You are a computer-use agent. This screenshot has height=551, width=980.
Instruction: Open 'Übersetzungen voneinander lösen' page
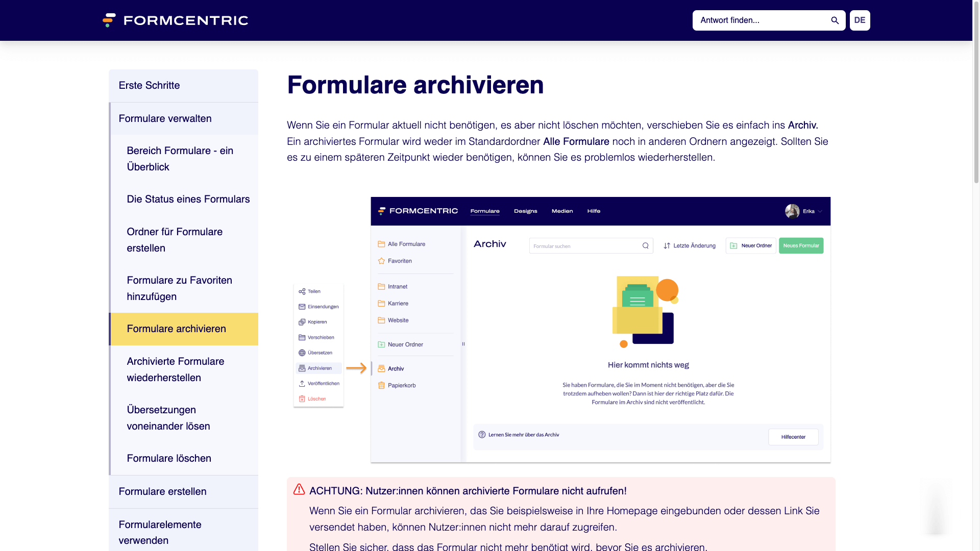coord(183,418)
